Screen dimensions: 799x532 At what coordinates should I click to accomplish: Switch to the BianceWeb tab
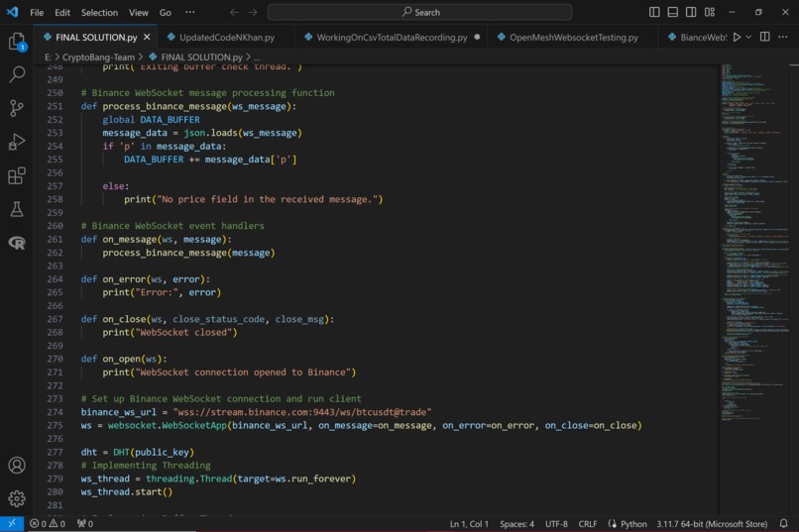[x=697, y=38]
